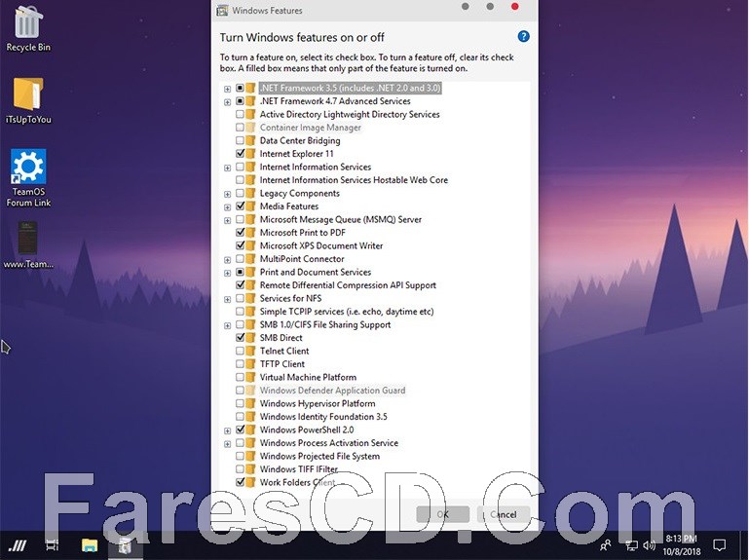Uncheck the SMB Direct checkbox
The image size is (749, 560).
coord(240,337)
